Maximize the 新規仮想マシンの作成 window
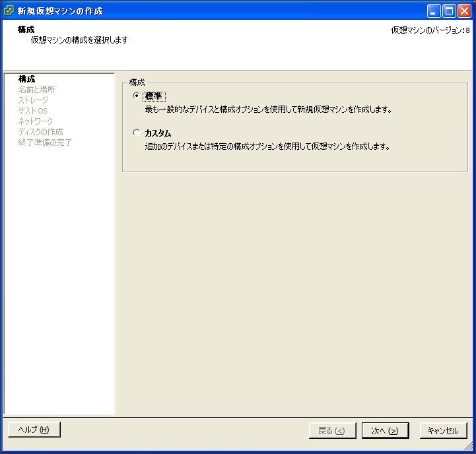This screenshot has width=476, height=454. pos(449,11)
